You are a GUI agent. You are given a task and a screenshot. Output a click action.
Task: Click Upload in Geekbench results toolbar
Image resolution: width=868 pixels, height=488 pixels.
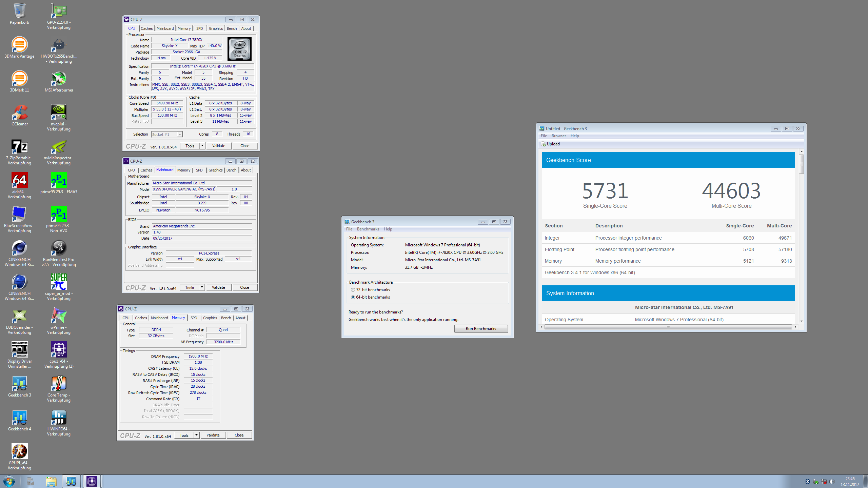tap(550, 144)
